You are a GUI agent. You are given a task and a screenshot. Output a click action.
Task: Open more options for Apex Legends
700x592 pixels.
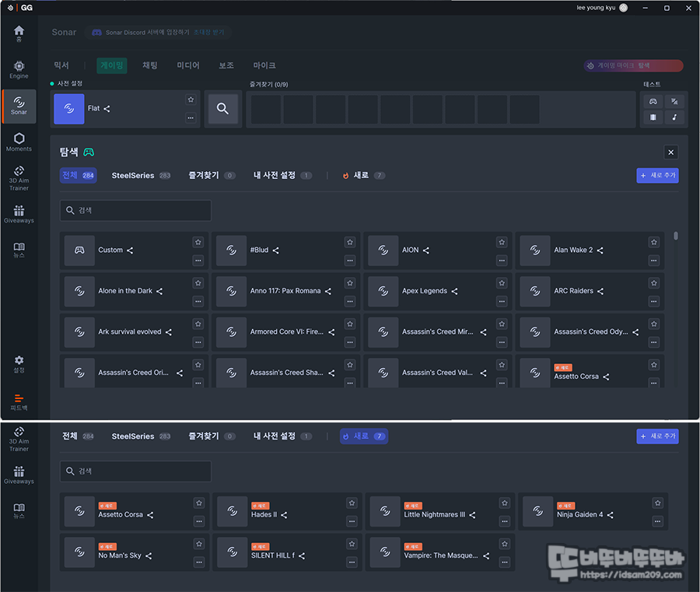click(x=502, y=301)
